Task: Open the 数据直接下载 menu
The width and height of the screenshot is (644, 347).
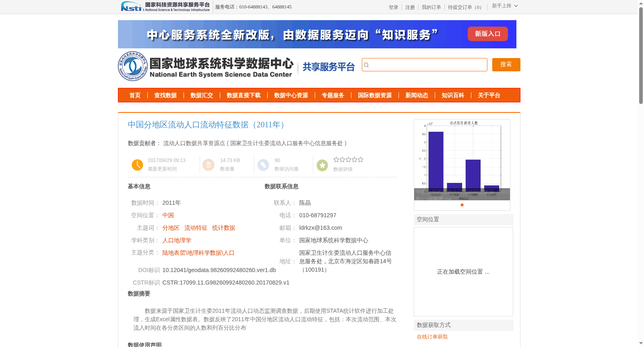Action: [244, 96]
